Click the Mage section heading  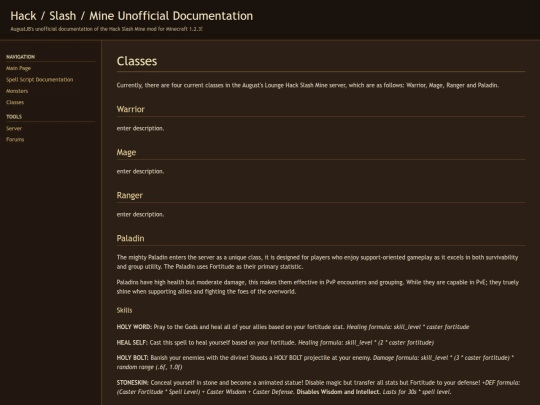point(126,152)
